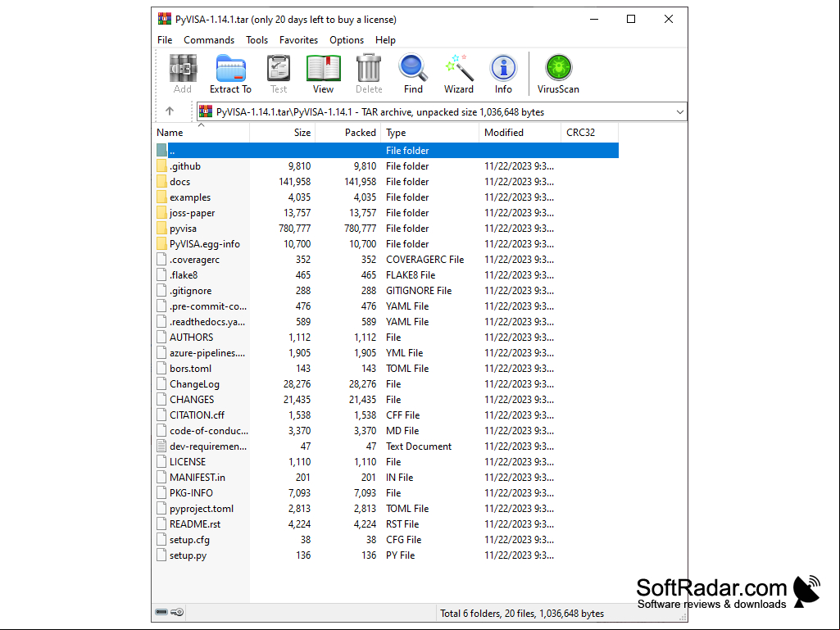Open the Help menu
This screenshot has height=630, width=840.
pos(385,40)
